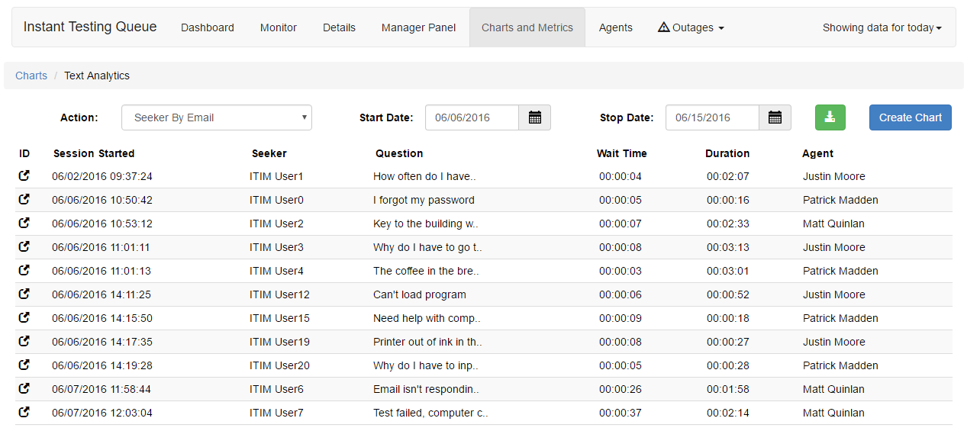Open session icon for ITIM User12 row
The image size is (980, 431).
click(24, 294)
